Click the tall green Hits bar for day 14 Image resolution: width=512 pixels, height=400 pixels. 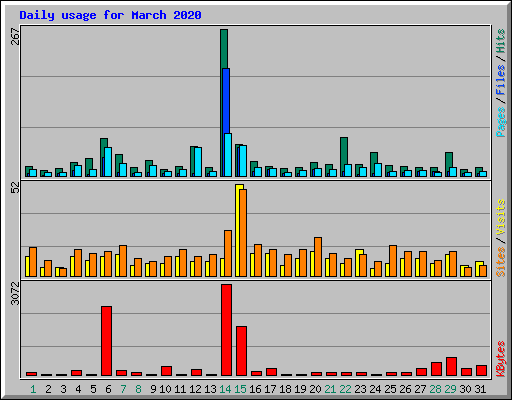click(224, 49)
